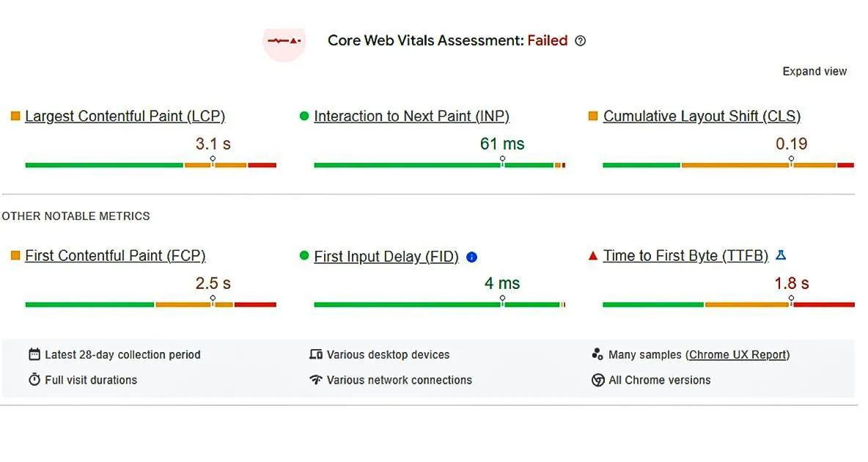
Task: Open the First Input Delay (FID) link
Action: point(386,257)
